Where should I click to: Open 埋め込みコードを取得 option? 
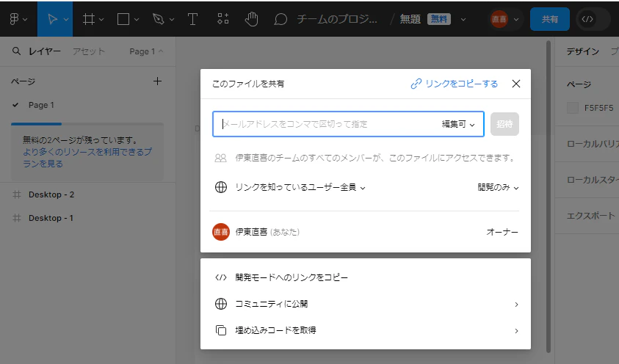point(366,330)
